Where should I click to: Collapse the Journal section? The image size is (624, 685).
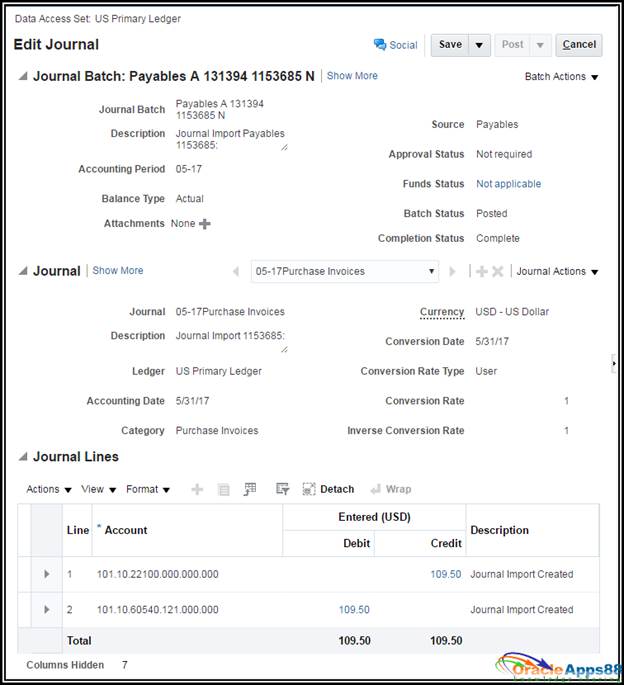click(x=23, y=271)
